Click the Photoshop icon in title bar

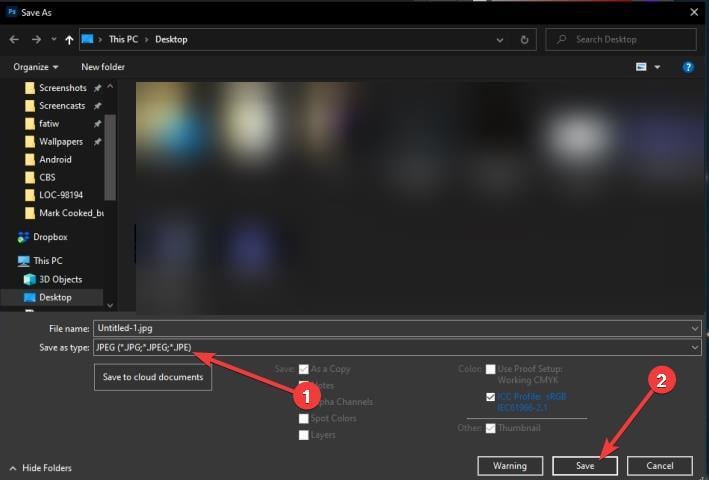tap(11, 12)
